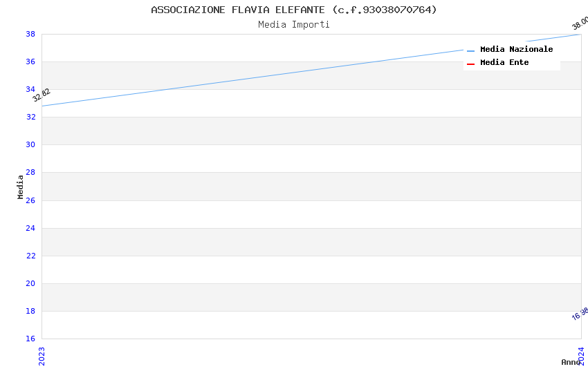
Task: Click the 2023 x-axis tick label
Action: (42, 357)
